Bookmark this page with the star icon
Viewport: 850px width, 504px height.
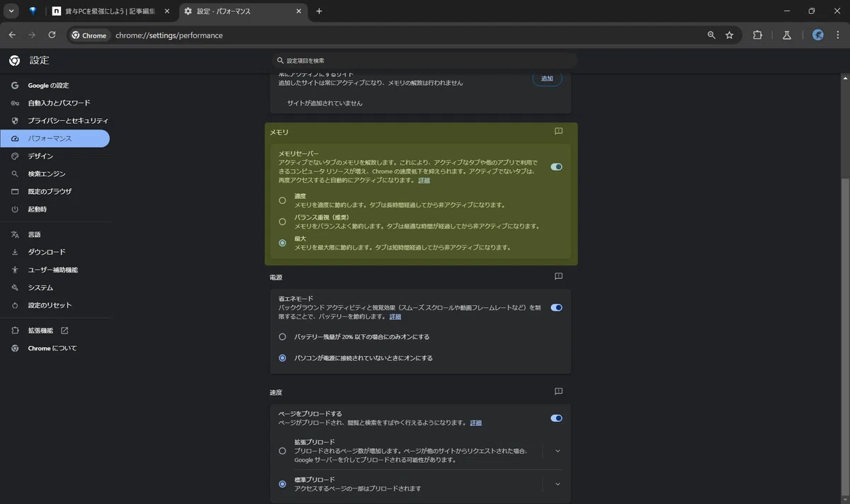(x=730, y=35)
